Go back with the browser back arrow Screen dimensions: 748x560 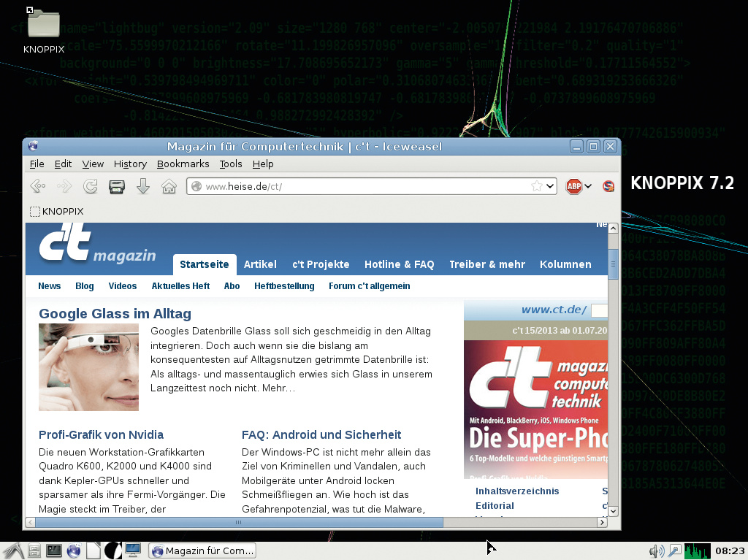tap(38, 186)
